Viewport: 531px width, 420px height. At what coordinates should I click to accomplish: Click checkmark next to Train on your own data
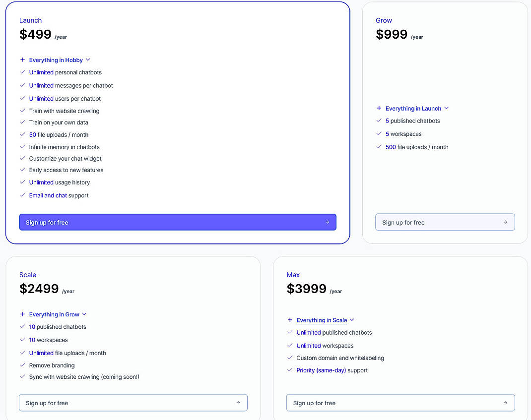click(x=22, y=122)
